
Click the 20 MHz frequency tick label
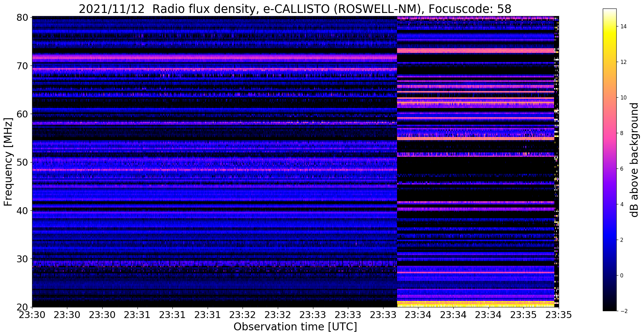click(22, 307)
